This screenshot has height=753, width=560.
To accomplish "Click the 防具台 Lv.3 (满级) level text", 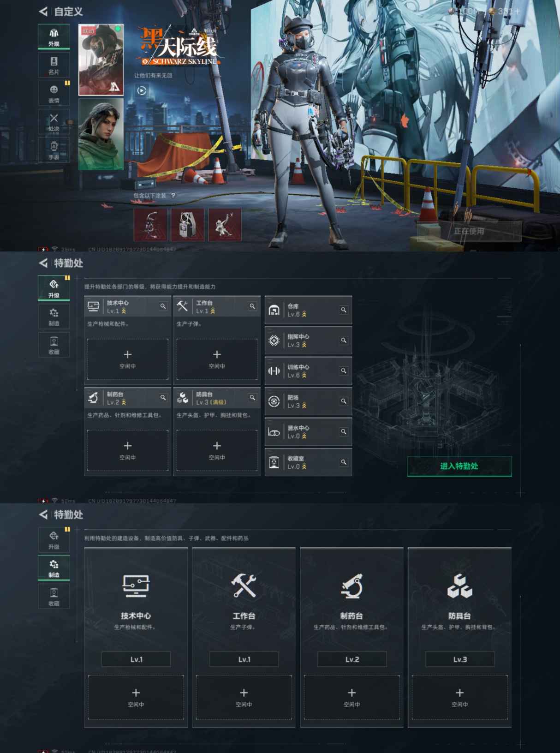I will [x=211, y=402].
